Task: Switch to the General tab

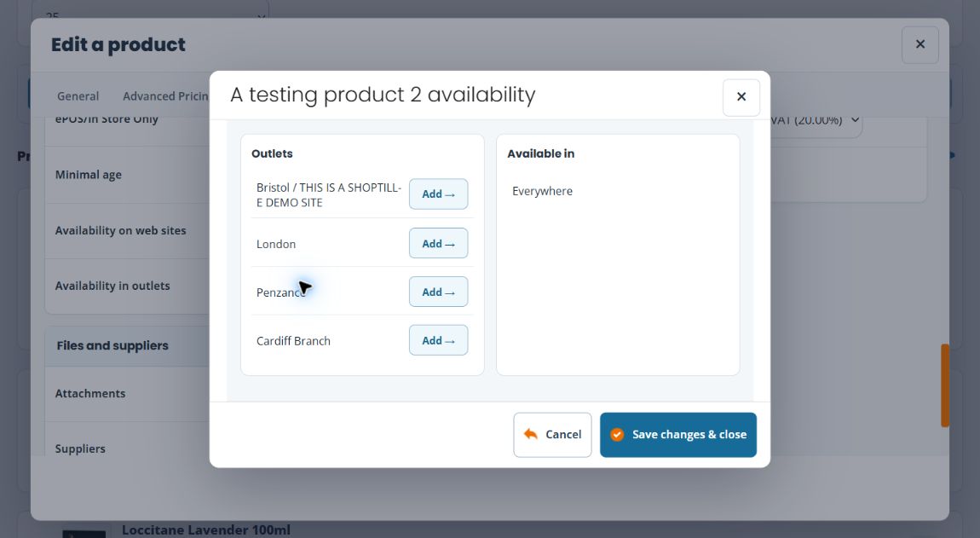Action: point(78,95)
